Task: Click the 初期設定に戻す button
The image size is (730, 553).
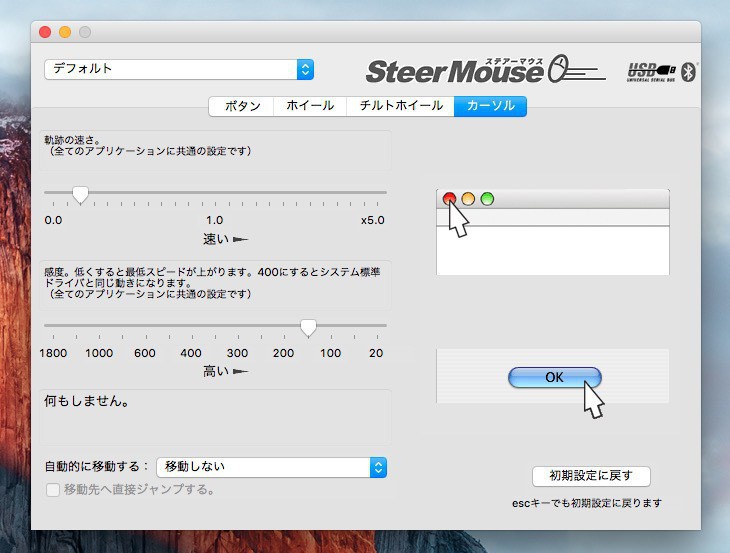Action: [x=591, y=476]
